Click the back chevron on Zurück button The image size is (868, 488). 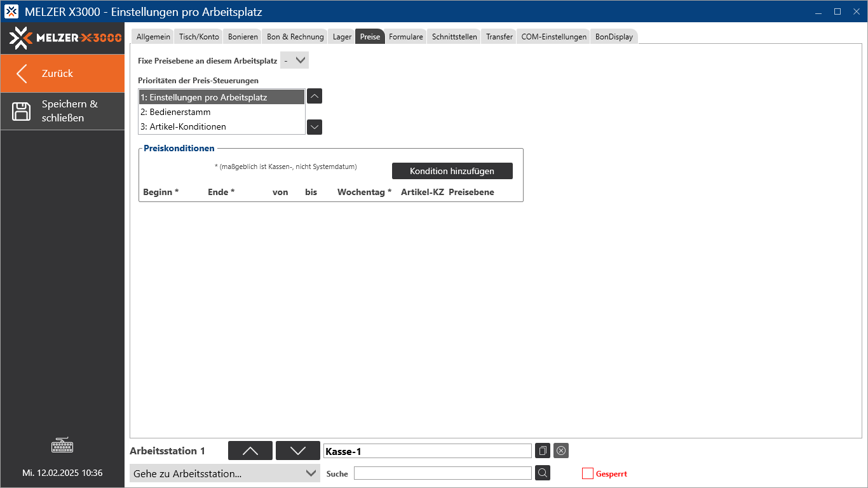click(x=21, y=73)
